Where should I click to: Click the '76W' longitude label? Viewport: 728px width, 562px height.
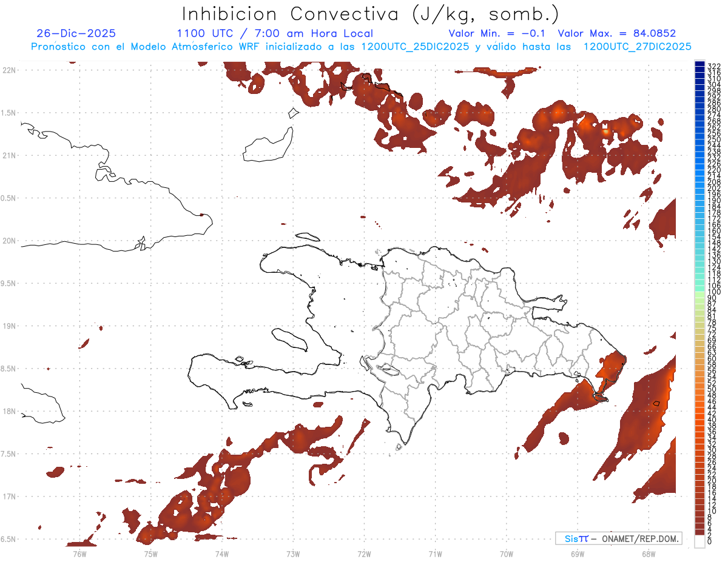tap(79, 553)
